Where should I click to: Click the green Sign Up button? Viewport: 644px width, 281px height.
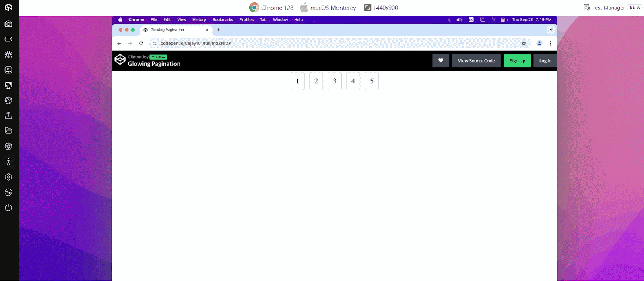click(518, 60)
